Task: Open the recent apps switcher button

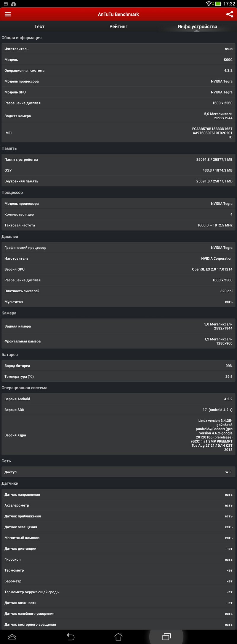Action: [166, 637]
